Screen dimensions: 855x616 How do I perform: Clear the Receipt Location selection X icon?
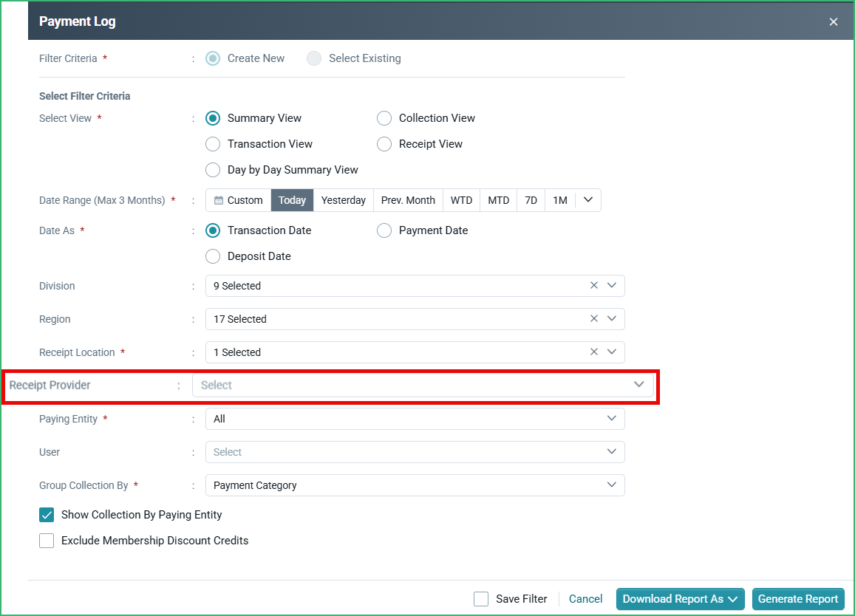tap(594, 352)
